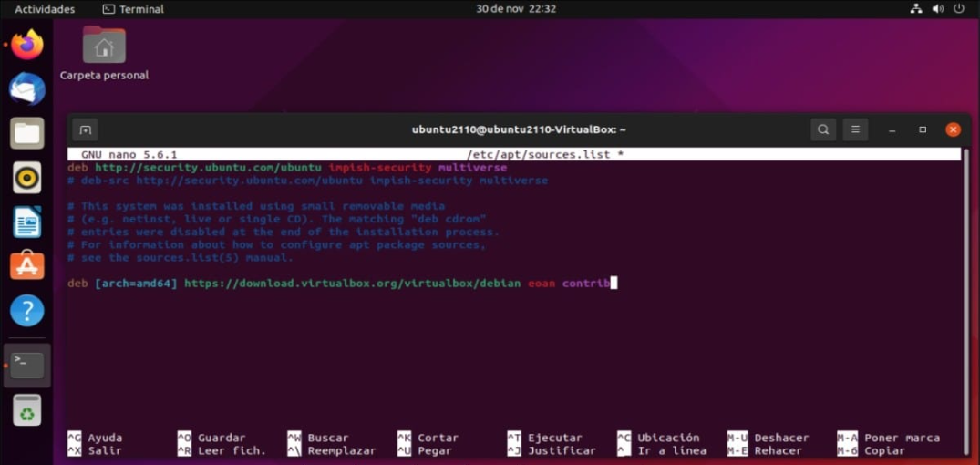Click the ^\ Reemplazar shortcut
Screen dimensions: 980x465
click(x=332, y=450)
